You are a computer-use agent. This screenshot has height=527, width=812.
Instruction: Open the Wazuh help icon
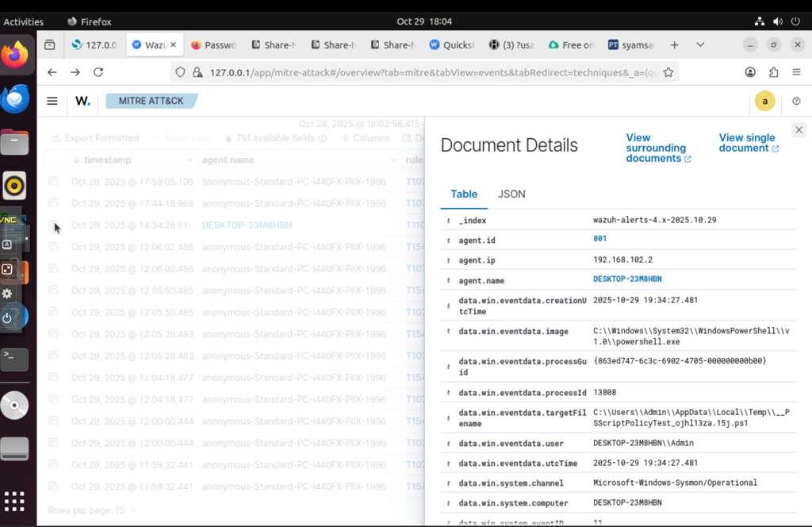click(x=797, y=102)
